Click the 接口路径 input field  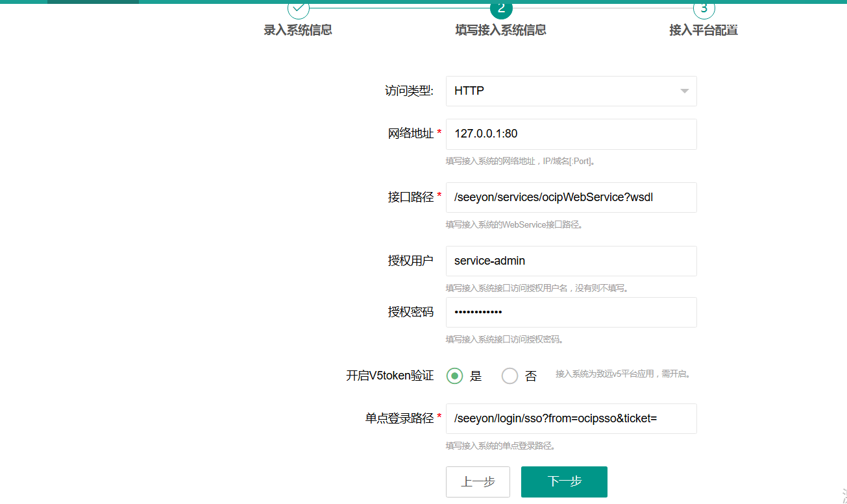click(x=571, y=197)
